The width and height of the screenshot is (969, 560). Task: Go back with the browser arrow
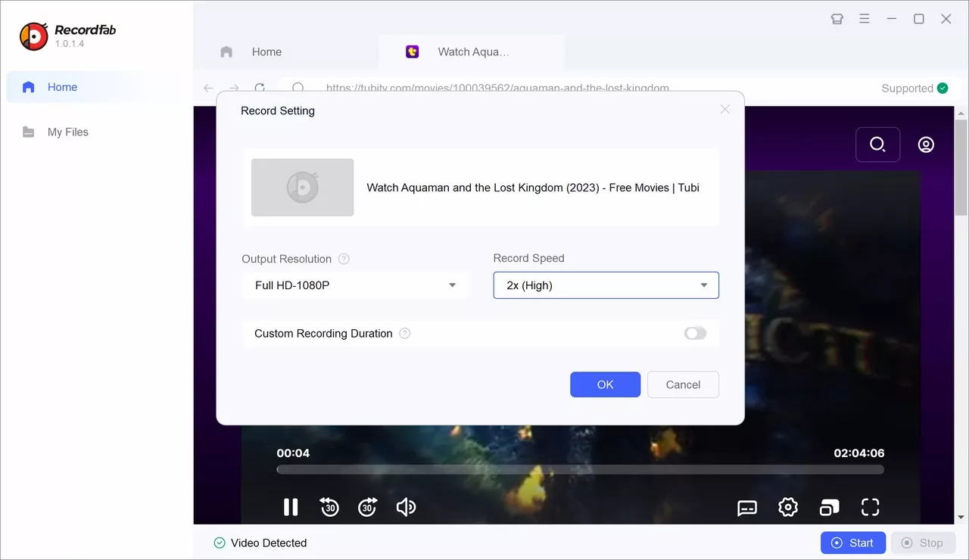point(209,88)
